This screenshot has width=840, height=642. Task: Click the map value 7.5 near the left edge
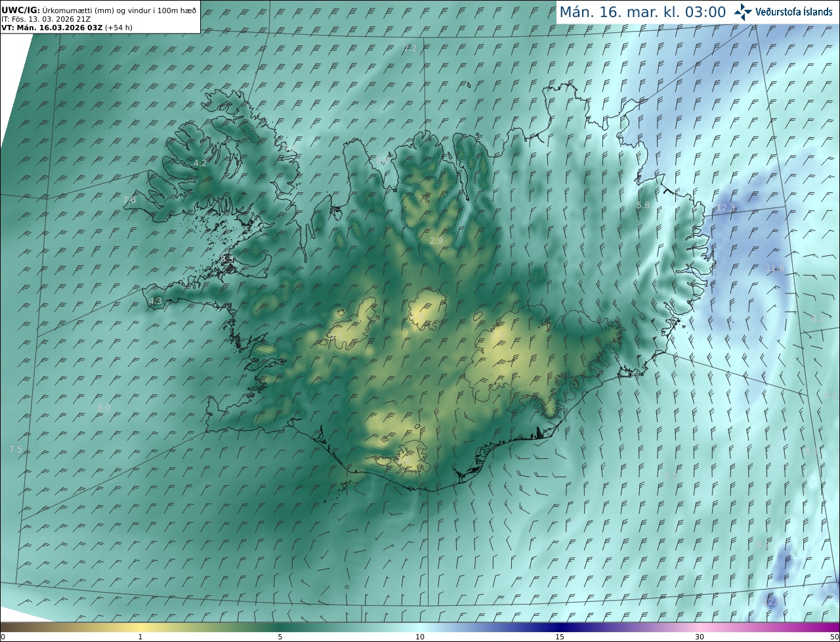[16, 449]
